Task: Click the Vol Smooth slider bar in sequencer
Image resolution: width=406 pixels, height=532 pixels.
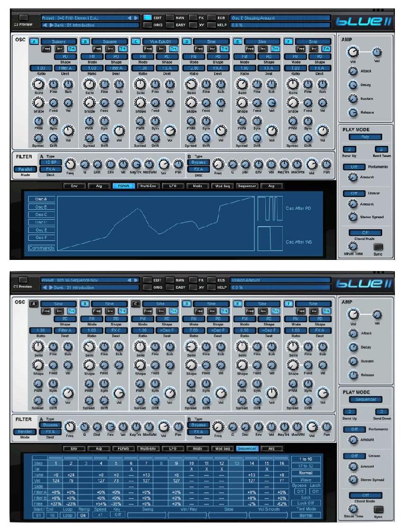Action: click(x=269, y=515)
